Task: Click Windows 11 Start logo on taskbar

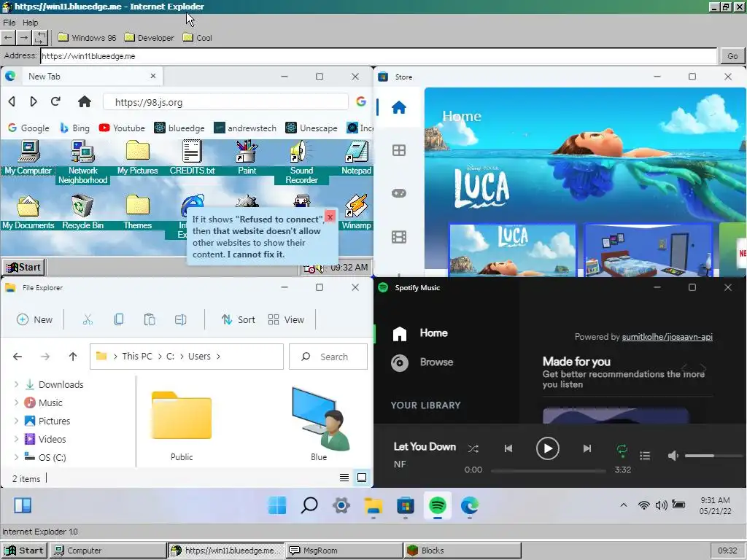Action: click(x=277, y=505)
